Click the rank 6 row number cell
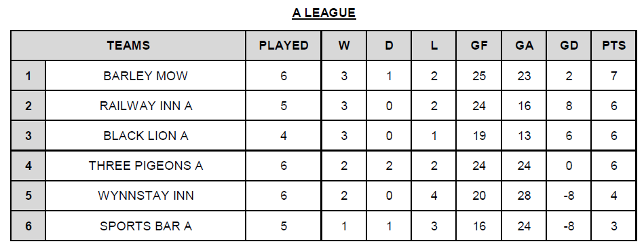The image size is (644, 246). point(28,226)
